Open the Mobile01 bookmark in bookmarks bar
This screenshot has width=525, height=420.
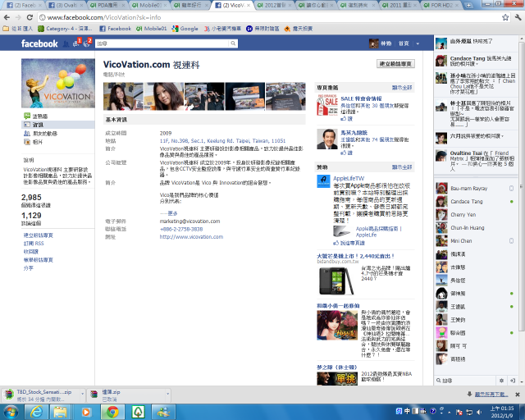(x=151, y=29)
